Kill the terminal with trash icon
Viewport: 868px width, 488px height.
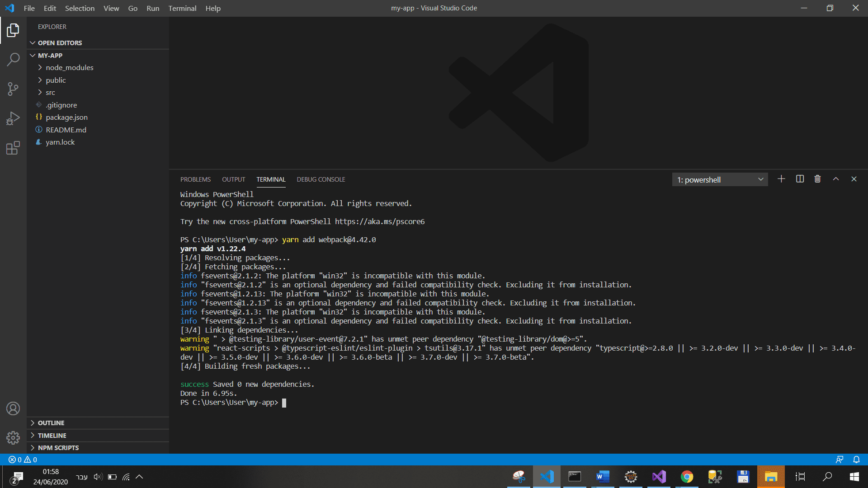817,179
